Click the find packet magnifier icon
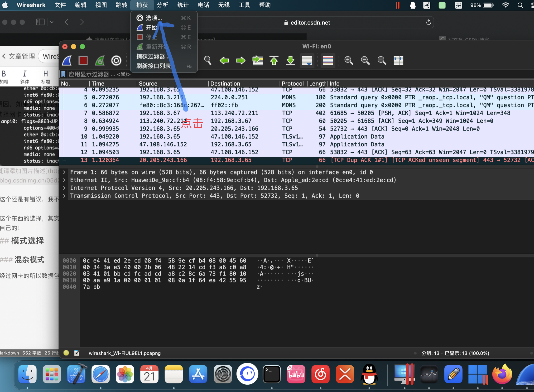The width and height of the screenshot is (534, 392). pyautogui.click(x=207, y=60)
